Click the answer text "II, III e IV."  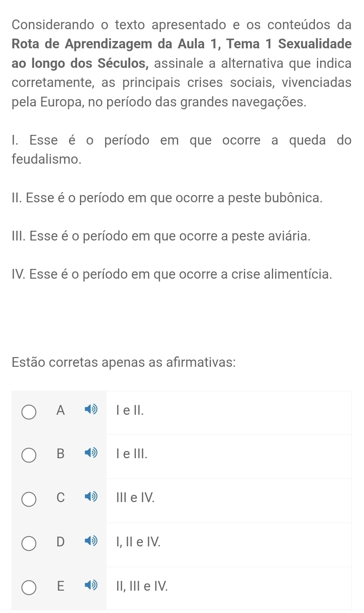point(142,585)
